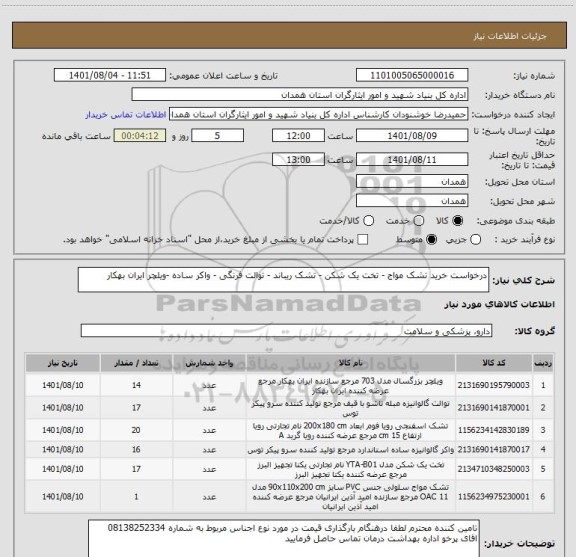Click the کد کالا column header

click(x=494, y=363)
